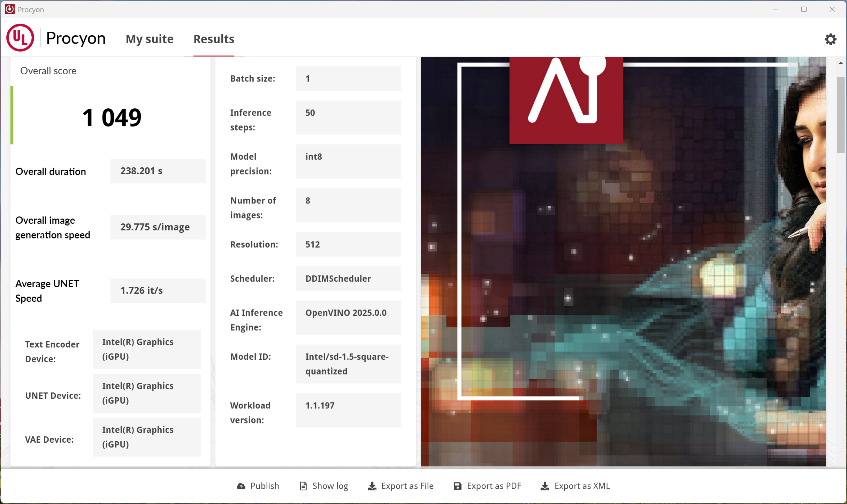Click the Show log document icon
847x504 pixels.
303,486
